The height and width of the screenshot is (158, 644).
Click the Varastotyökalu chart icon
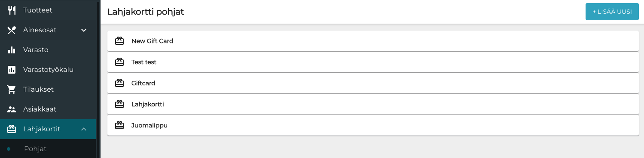coord(12,70)
